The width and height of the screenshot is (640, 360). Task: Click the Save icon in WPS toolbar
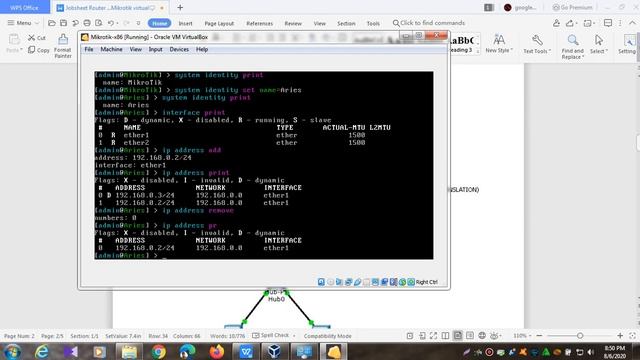63,23
